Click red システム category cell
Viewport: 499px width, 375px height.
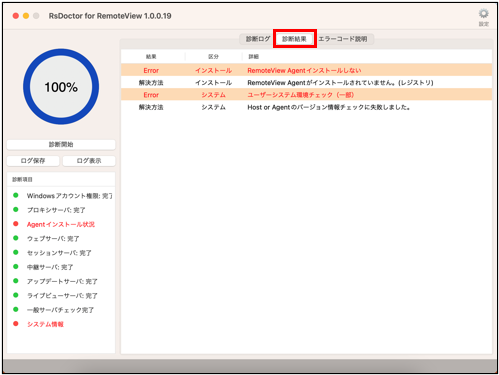coord(213,95)
